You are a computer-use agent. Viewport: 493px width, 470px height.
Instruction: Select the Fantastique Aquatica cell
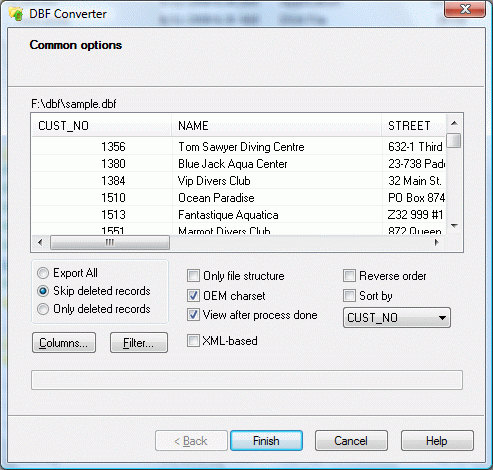[277, 215]
